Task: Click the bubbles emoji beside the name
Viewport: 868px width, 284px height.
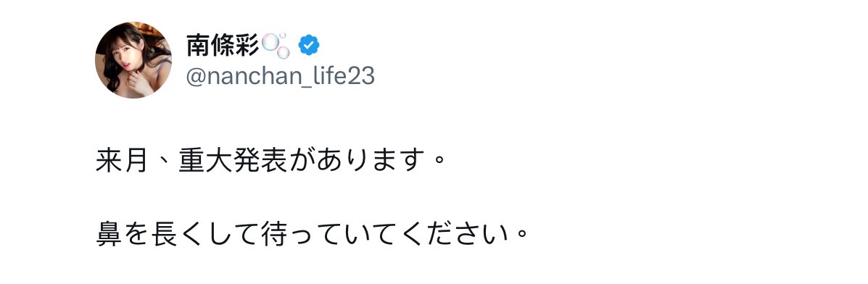Action: tap(276, 46)
